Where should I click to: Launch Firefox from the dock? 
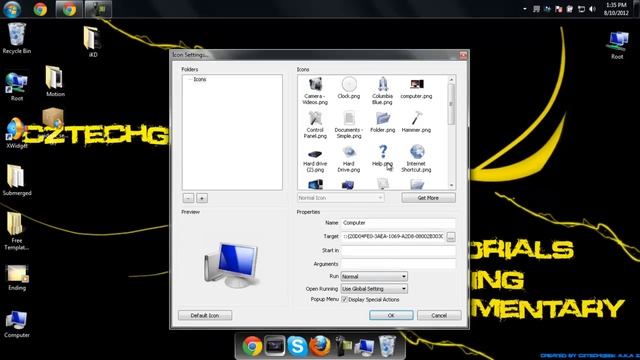pyautogui.click(x=320, y=346)
